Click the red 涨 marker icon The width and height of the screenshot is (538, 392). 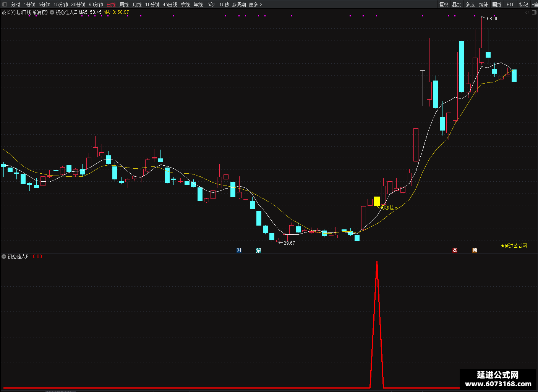pyautogui.click(x=455, y=250)
